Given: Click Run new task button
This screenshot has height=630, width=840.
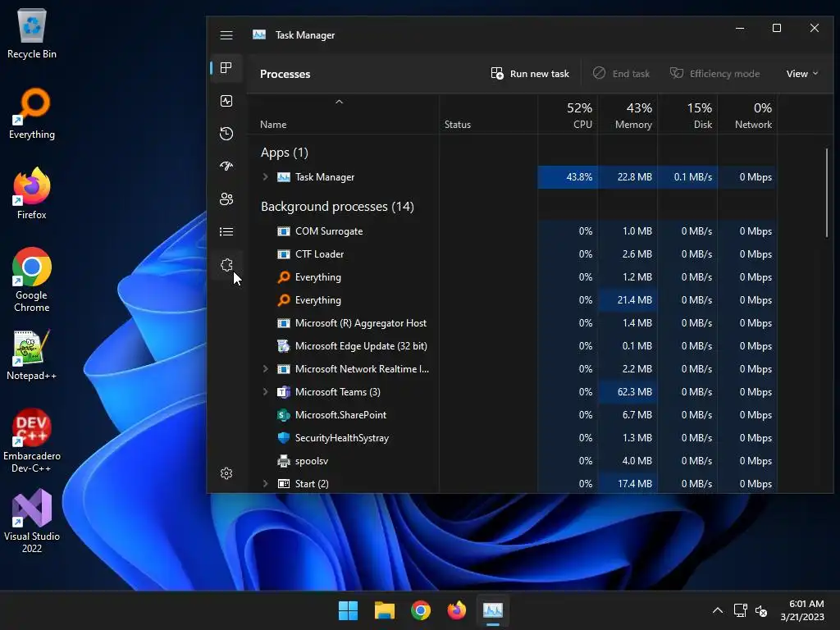Looking at the screenshot, I should 530,74.
